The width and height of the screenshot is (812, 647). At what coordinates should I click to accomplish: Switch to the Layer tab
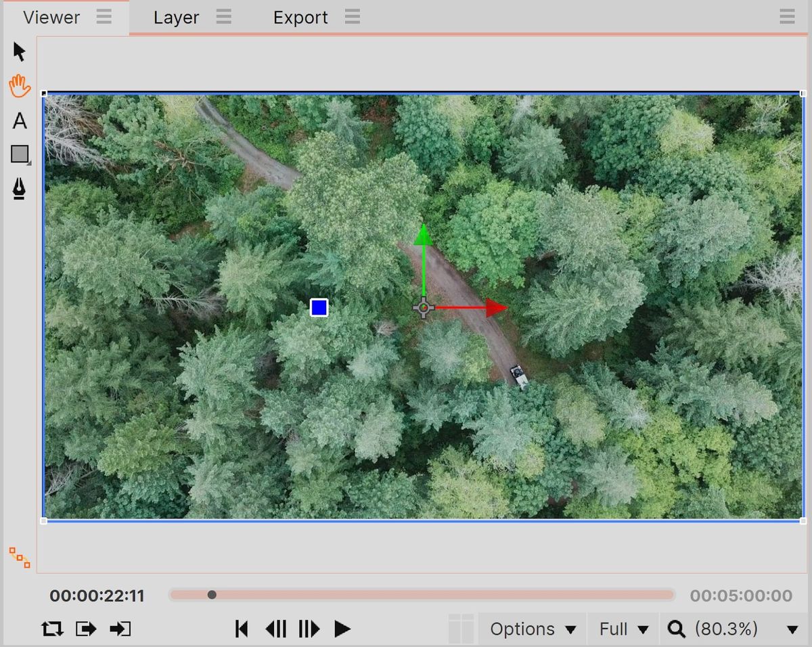175,17
